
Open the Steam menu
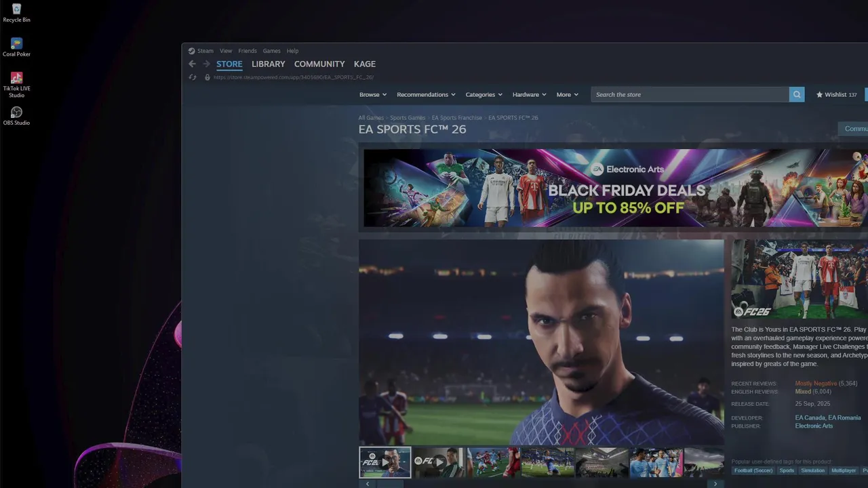pyautogui.click(x=205, y=51)
